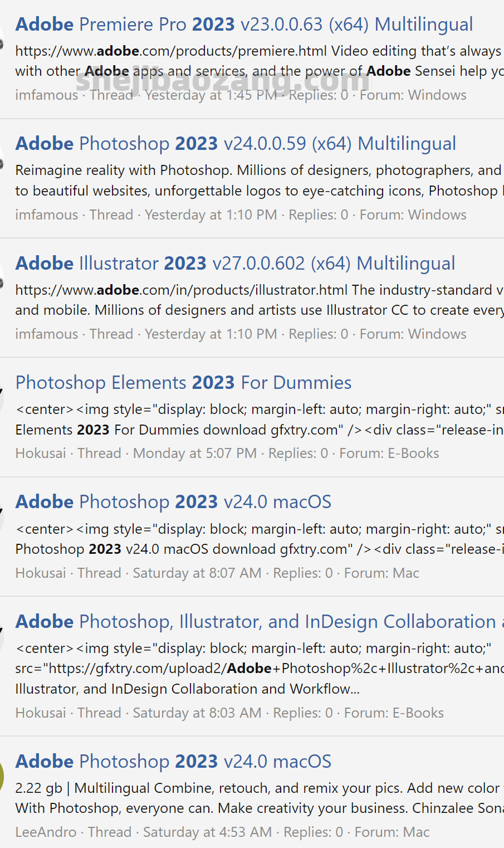Open Adobe Illustrator 2023 v27.0.0.602 thread
This screenshot has width=504, height=848.
click(235, 263)
